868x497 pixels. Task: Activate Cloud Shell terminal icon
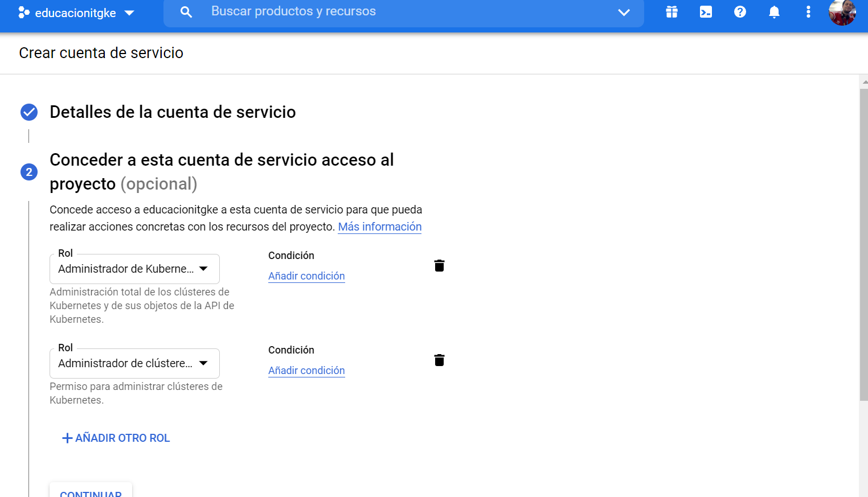coord(706,12)
